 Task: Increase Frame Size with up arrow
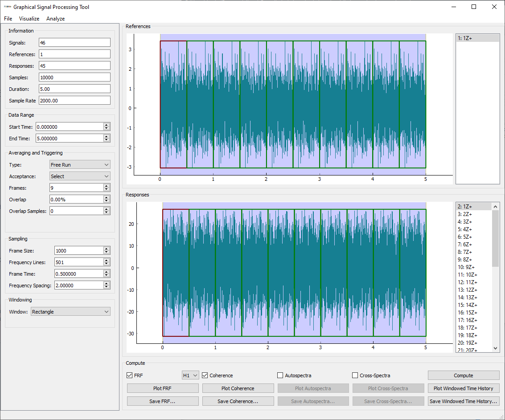tap(106, 249)
